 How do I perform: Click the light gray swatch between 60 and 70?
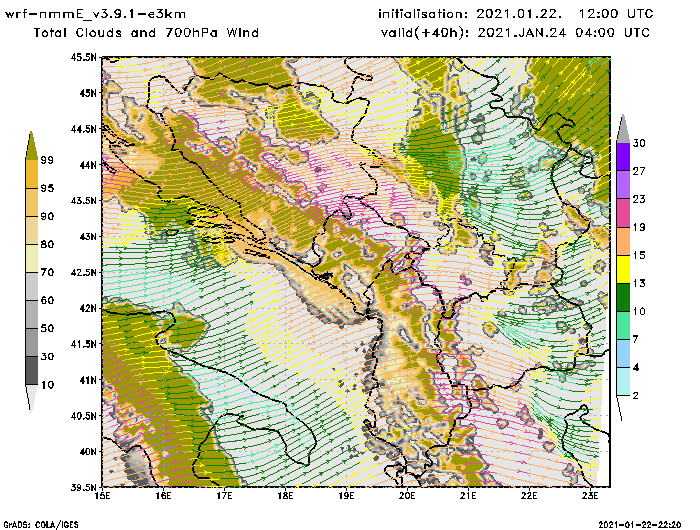point(32,286)
